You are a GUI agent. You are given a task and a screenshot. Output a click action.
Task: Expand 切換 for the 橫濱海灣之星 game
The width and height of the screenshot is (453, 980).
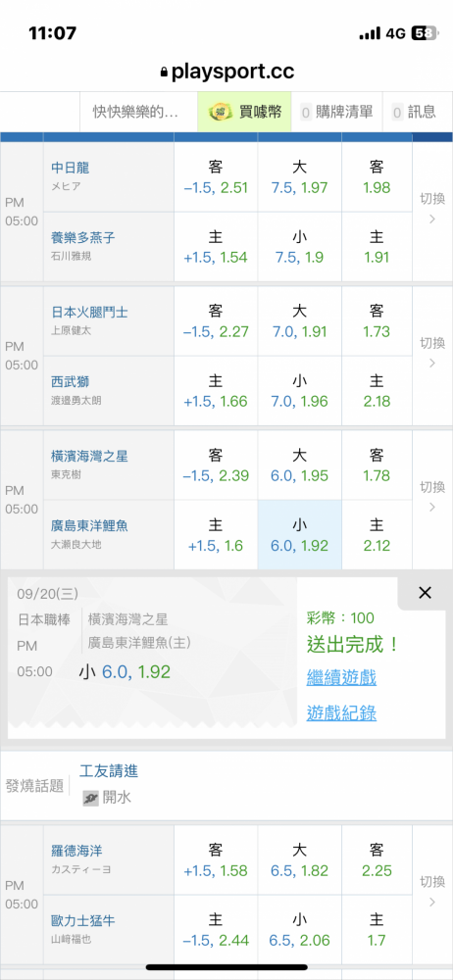pos(432,500)
